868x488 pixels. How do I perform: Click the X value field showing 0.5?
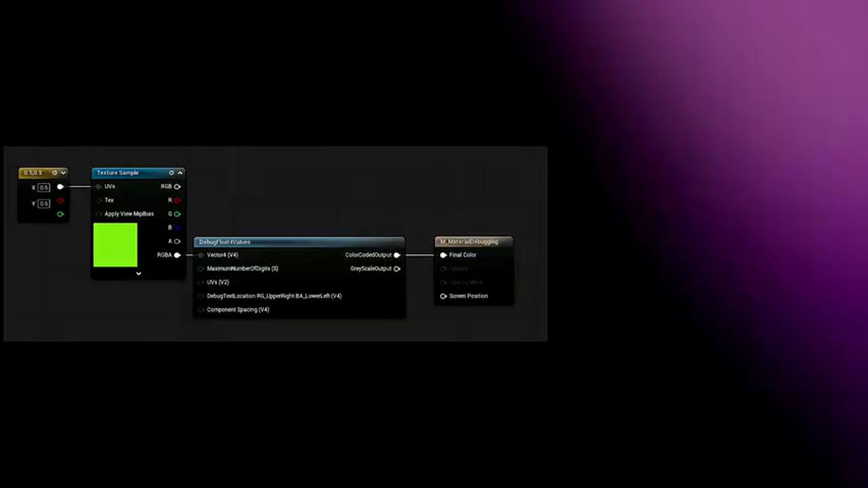coord(43,187)
